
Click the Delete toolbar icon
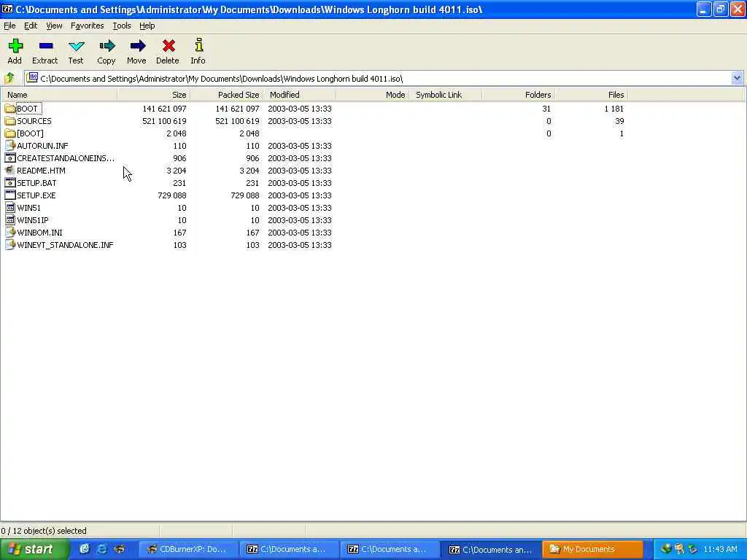pyautogui.click(x=169, y=46)
